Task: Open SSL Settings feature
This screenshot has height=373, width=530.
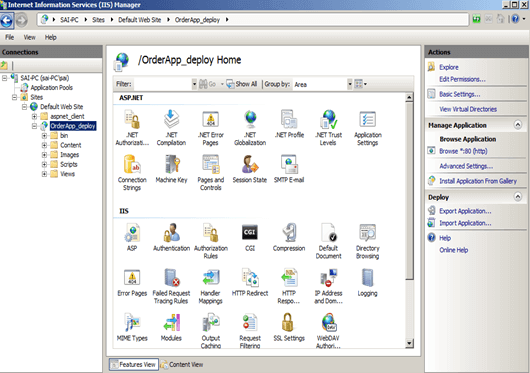Action: [x=289, y=327]
